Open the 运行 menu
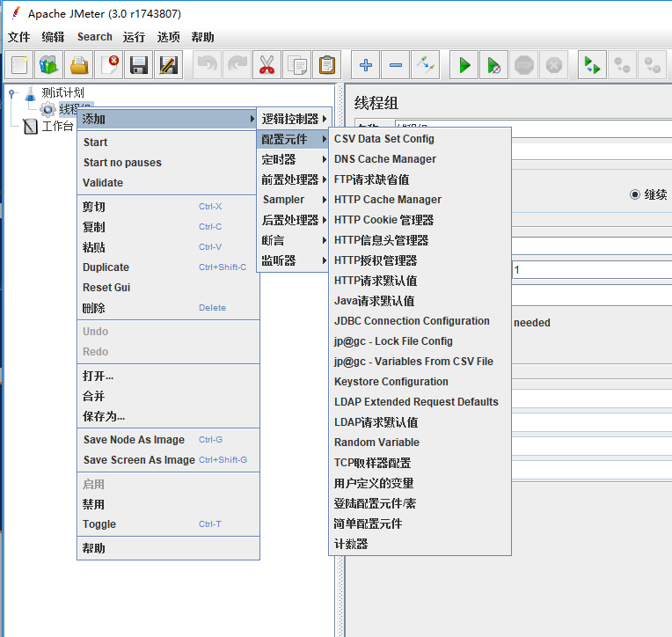The height and width of the screenshot is (637, 672). [134, 37]
